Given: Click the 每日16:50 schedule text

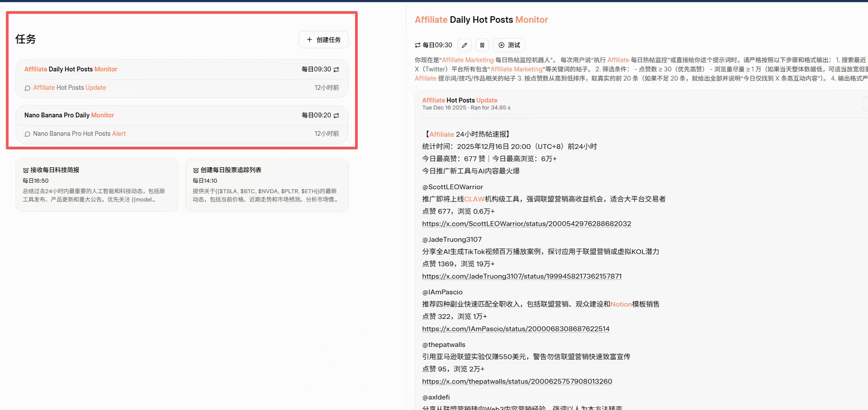Looking at the screenshot, I should 36,180.
